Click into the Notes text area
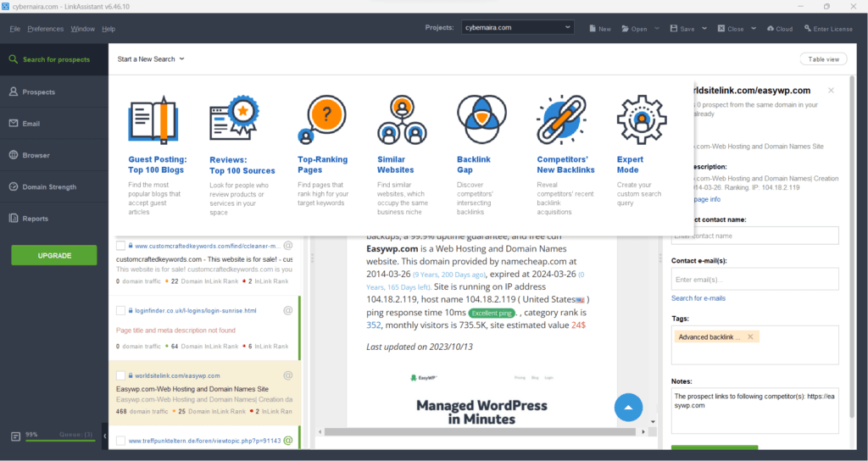 pos(755,411)
